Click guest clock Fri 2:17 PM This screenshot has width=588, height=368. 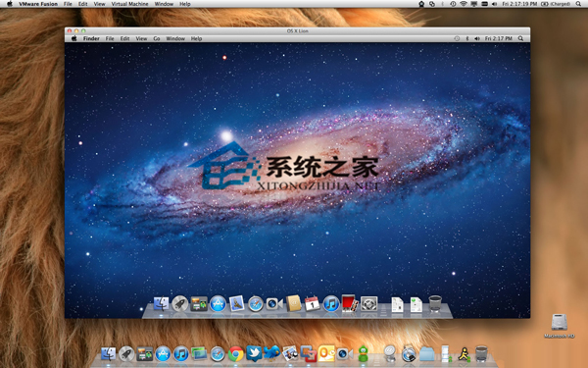click(499, 38)
